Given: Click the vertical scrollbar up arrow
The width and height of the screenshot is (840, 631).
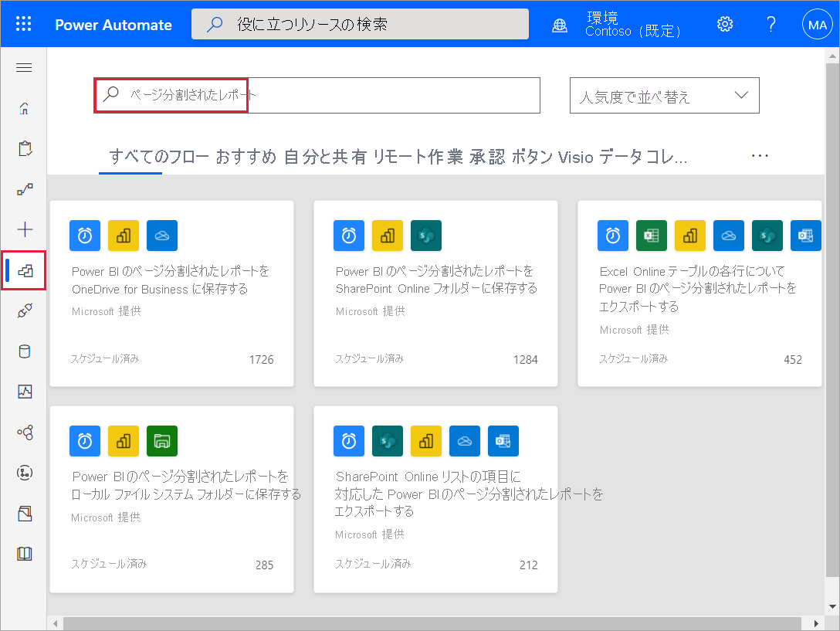Looking at the screenshot, I should coord(832,55).
